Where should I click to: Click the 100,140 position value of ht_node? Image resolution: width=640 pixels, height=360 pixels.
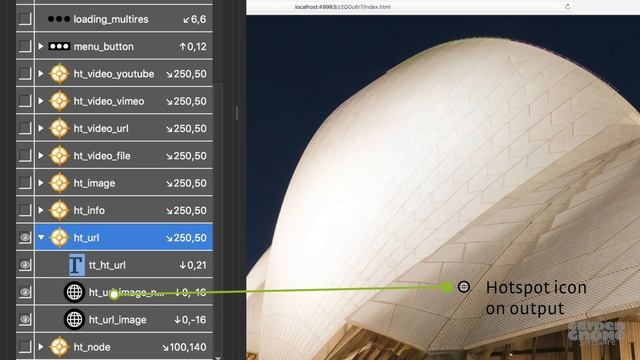coord(184,347)
